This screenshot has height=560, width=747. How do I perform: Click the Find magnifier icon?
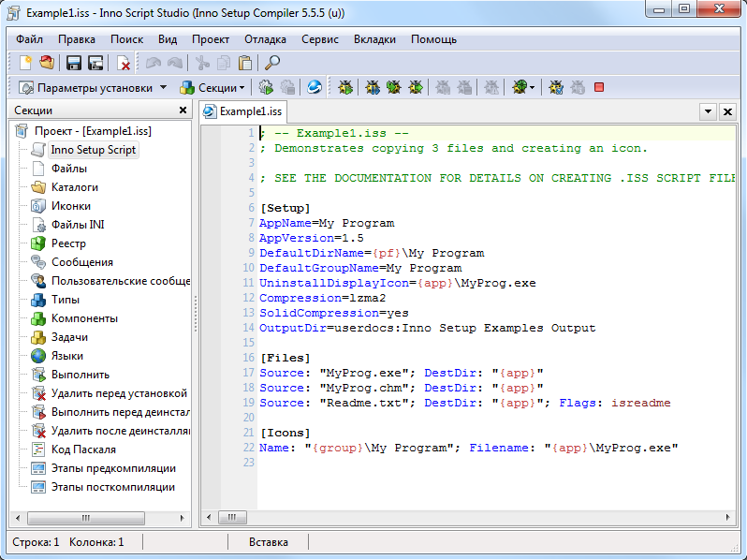(272, 63)
